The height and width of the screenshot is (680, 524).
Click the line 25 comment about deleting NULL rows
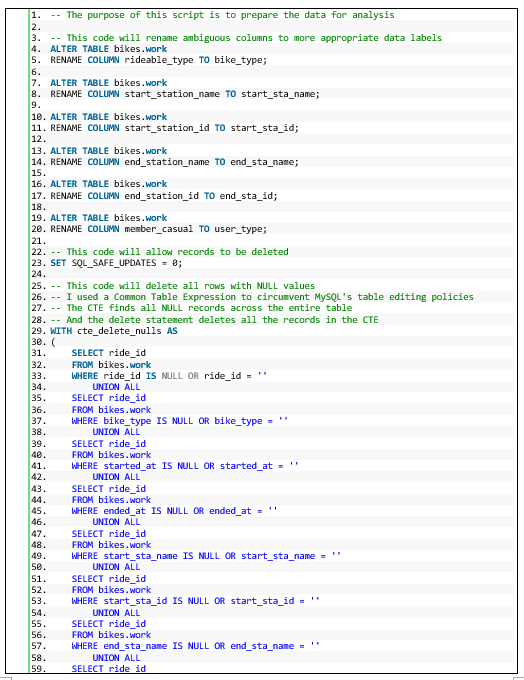[183, 286]
